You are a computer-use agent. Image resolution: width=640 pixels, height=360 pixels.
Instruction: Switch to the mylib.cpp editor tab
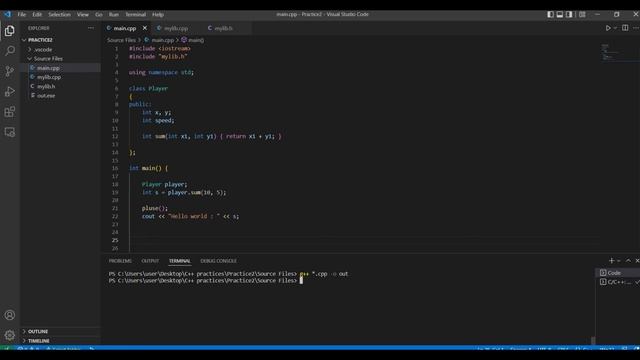click(x=176, y=28)
